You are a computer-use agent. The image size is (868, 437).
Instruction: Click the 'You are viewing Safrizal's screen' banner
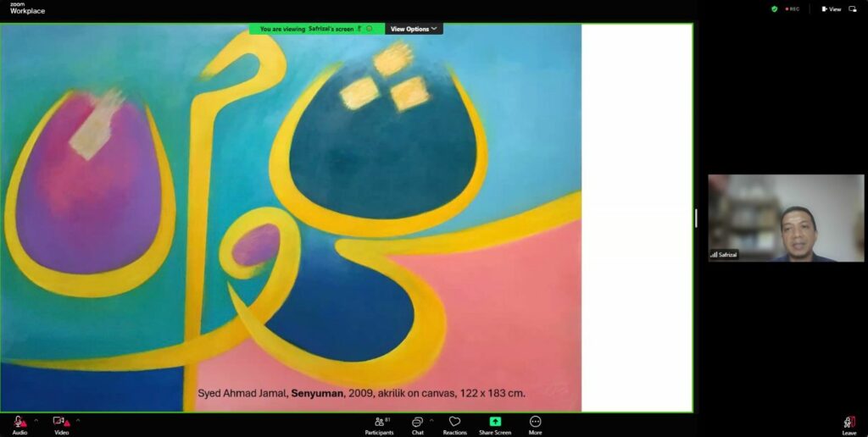point(307,29)
